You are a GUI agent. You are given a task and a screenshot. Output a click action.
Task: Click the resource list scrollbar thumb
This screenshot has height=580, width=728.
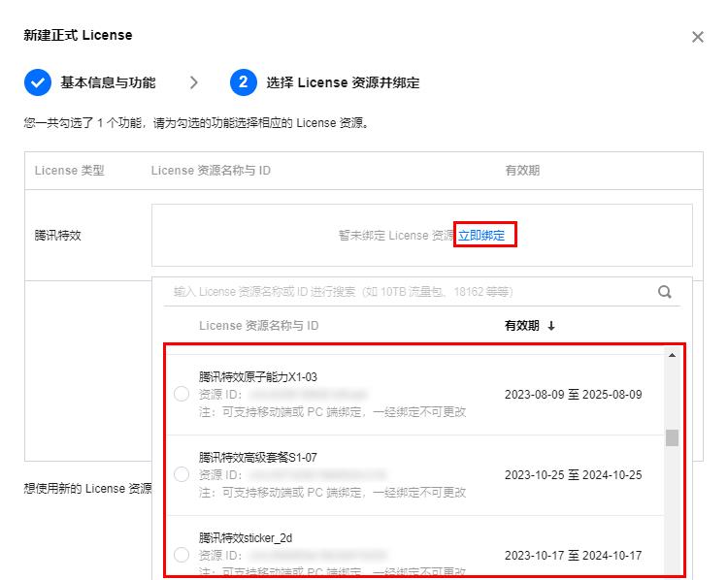click(x=672, y=438)
